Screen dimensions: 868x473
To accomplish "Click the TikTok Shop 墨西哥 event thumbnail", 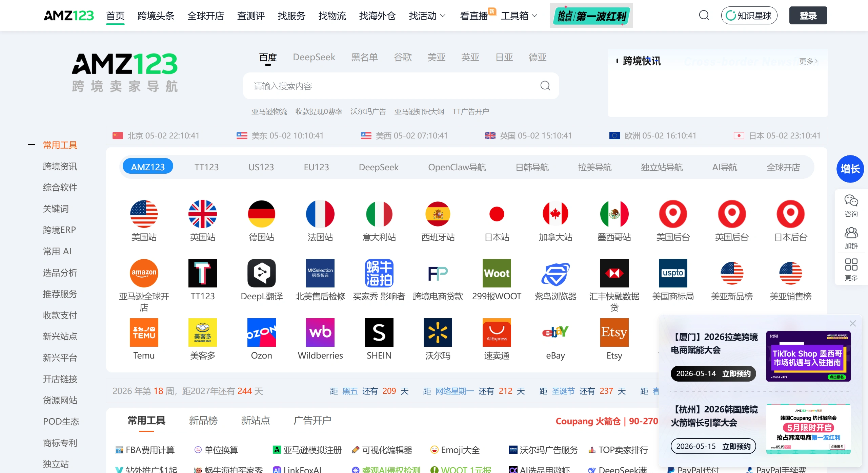I will tap(808, 356).
